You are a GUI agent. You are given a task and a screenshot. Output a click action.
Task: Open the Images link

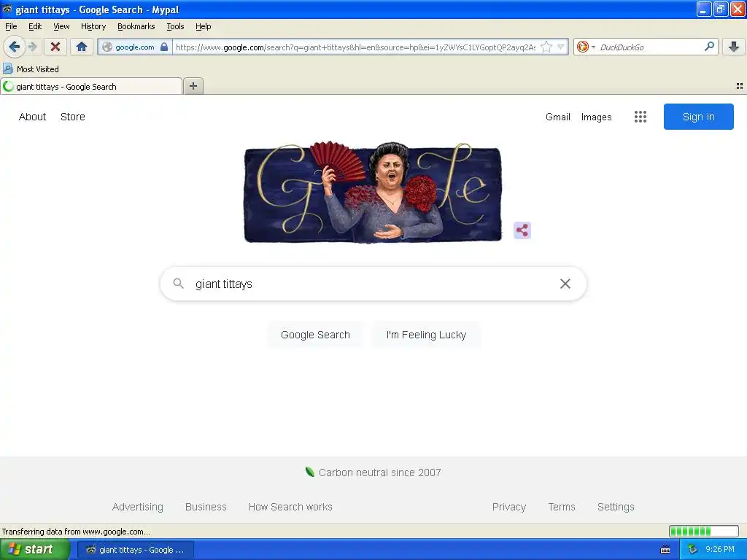[596, 117]
